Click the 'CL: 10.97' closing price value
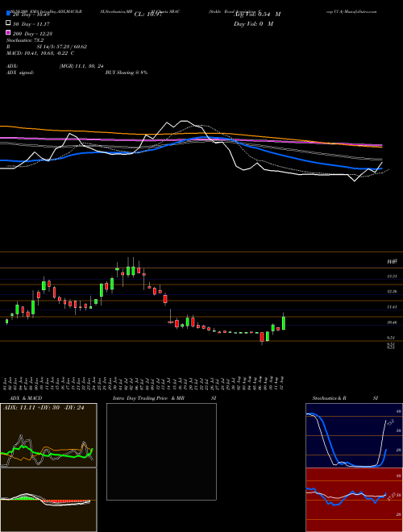Screen dimensions: 403x532 tap(148, 15)
